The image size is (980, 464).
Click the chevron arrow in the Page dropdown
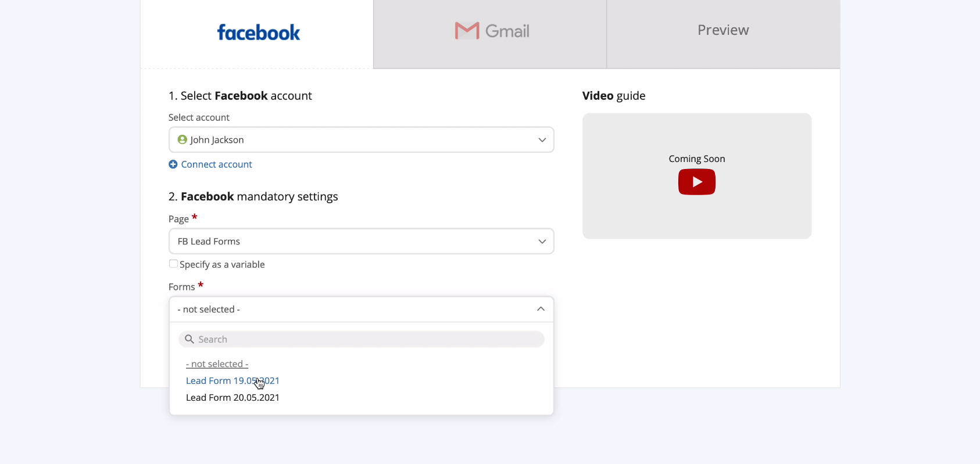point(542,242)
